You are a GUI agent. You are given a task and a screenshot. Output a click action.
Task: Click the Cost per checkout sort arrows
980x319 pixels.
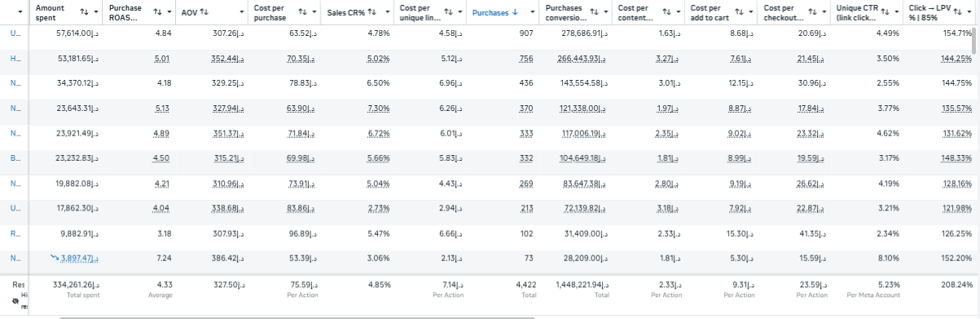click(x=811, y=12)
